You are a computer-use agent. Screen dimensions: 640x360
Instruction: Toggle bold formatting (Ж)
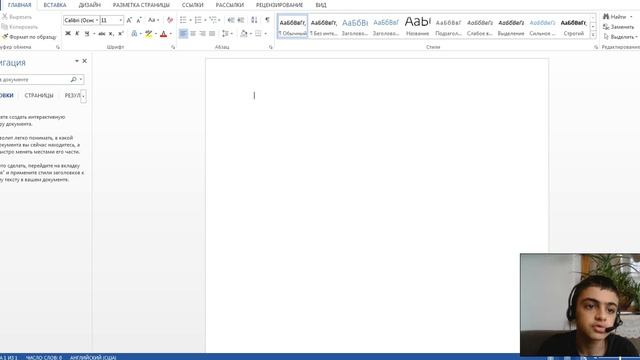click(x=68, y=33)
